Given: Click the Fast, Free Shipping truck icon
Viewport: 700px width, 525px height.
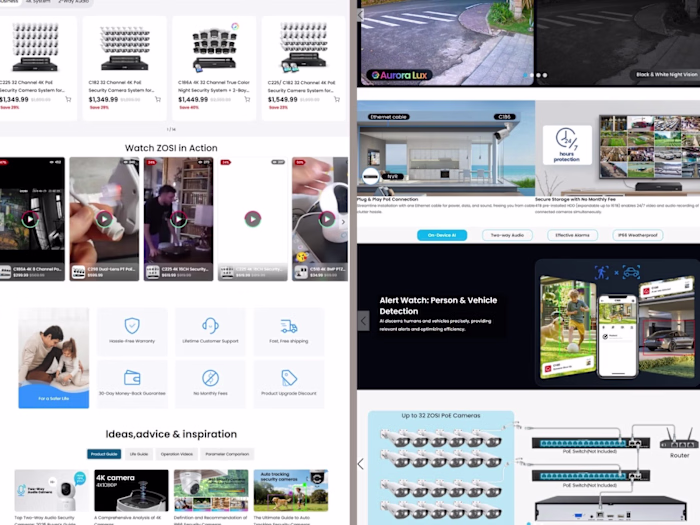Looking at the screenshot, I should point(289,326).
